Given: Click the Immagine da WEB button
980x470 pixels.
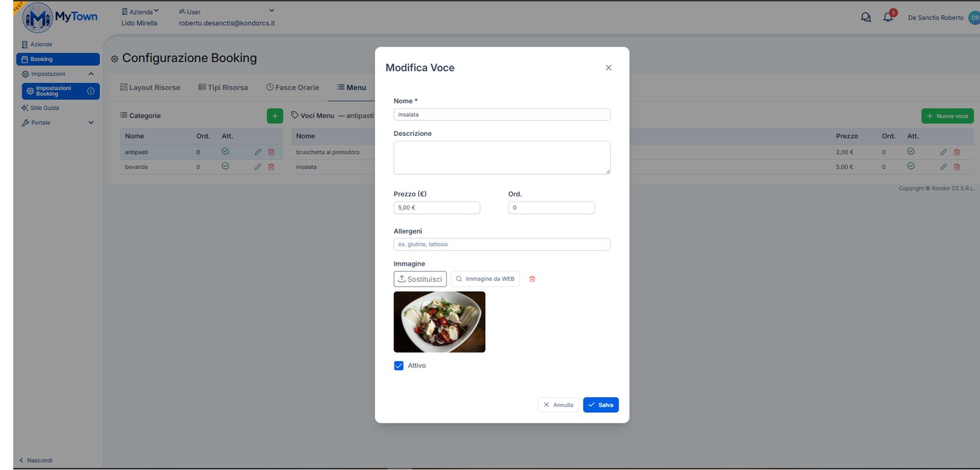Looking at the screenshot, I should pos(485,279).
